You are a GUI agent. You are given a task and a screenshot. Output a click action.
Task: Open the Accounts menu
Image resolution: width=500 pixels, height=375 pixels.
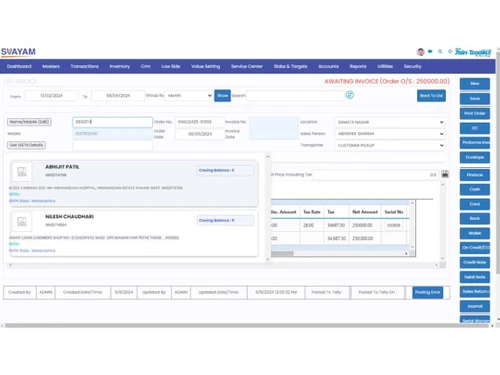(x=328, y=66)
